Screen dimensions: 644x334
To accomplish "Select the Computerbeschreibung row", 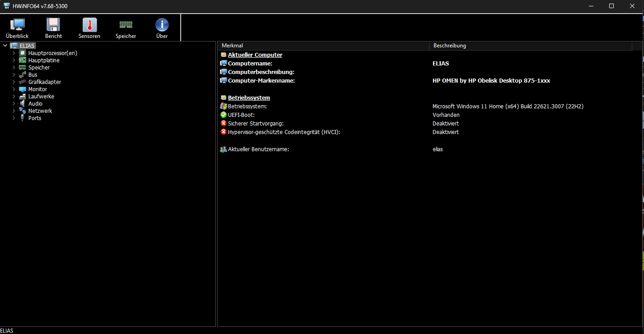I will click(429, 72).
